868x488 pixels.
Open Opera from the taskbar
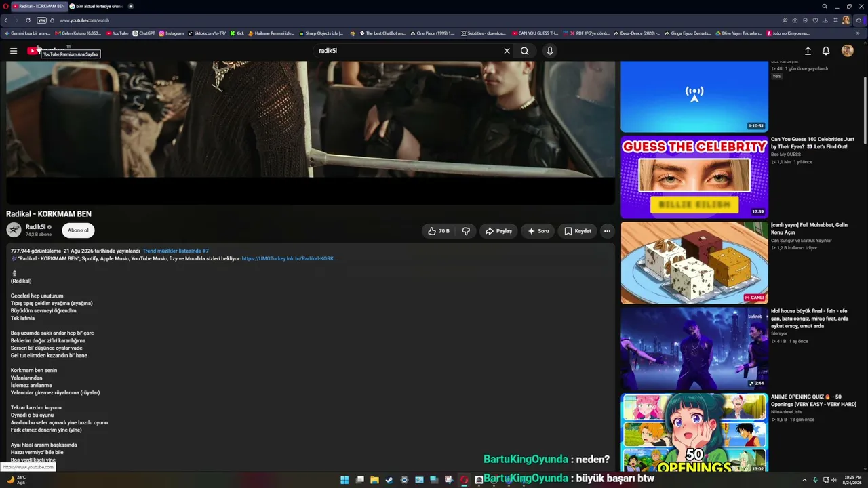(464, 480)
